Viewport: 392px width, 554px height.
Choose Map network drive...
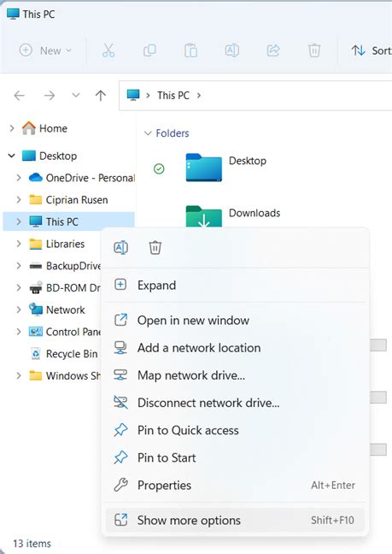(x=235, y=375)
